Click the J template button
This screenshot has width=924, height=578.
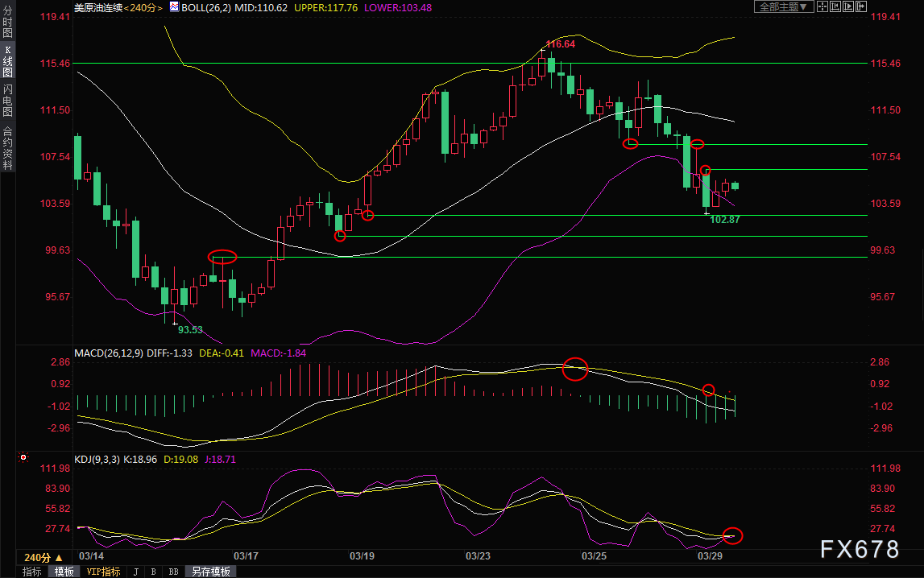pos(136,572)
